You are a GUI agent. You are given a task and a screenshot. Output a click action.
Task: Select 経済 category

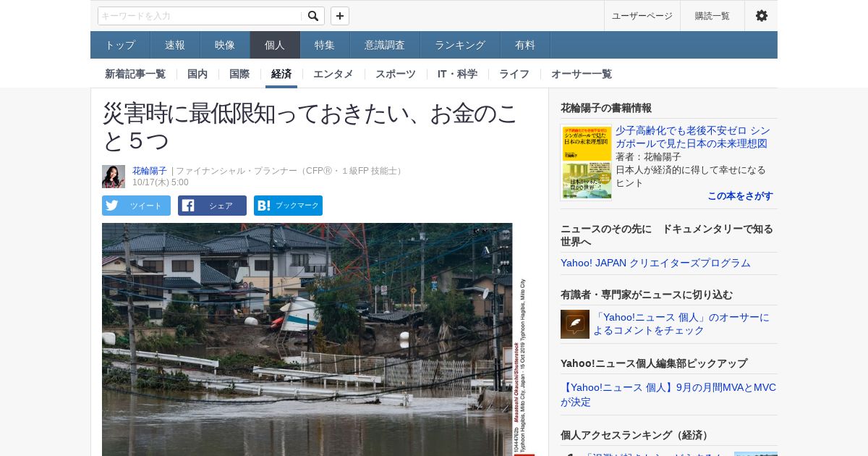point(281,74)
